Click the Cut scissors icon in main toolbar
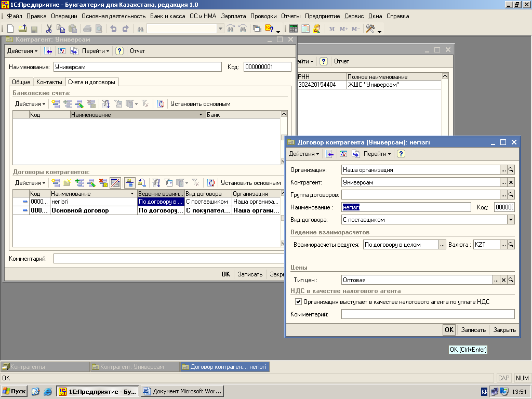The image size is (532, 399). [49, 29]
